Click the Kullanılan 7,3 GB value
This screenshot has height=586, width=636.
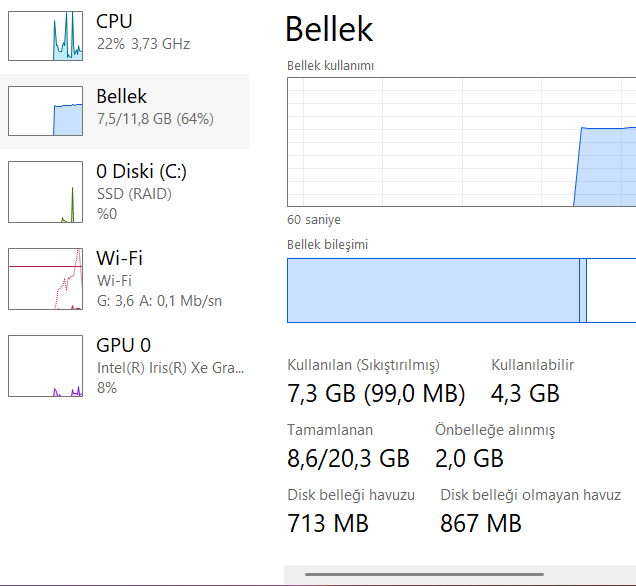[376, 393]
